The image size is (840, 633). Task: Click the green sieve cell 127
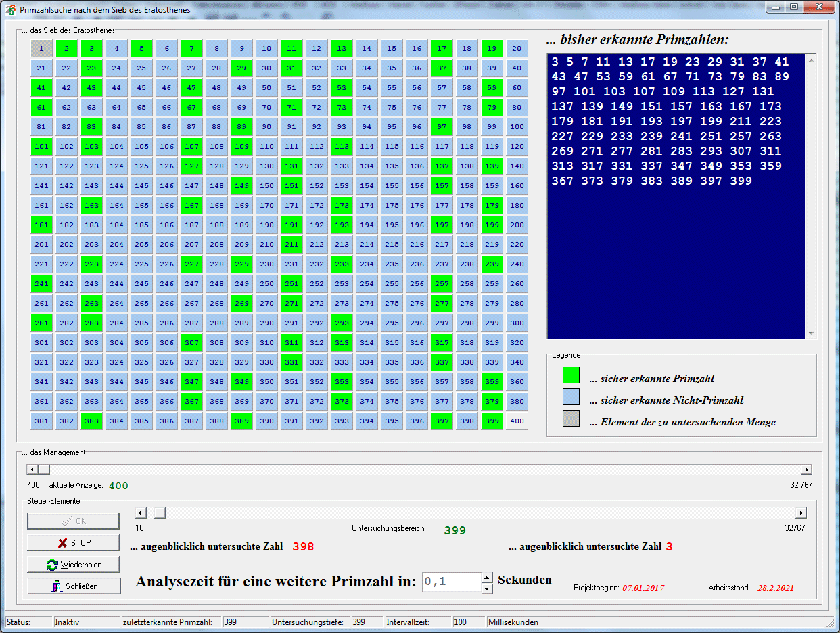[x=192, y=166]
